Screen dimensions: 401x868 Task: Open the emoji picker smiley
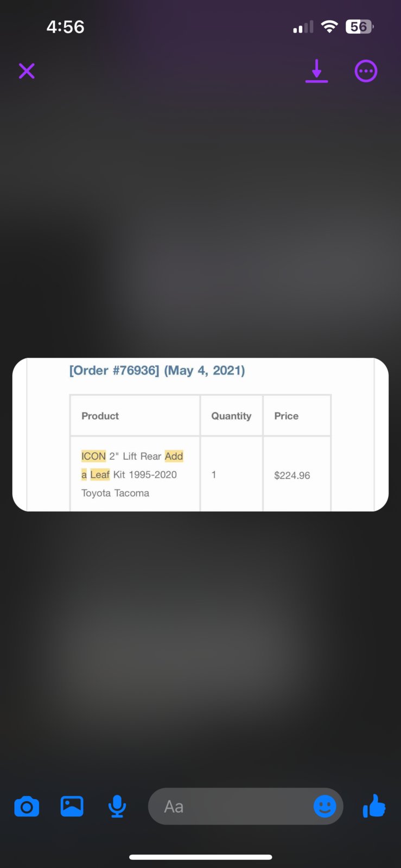(x=325, y=806)
